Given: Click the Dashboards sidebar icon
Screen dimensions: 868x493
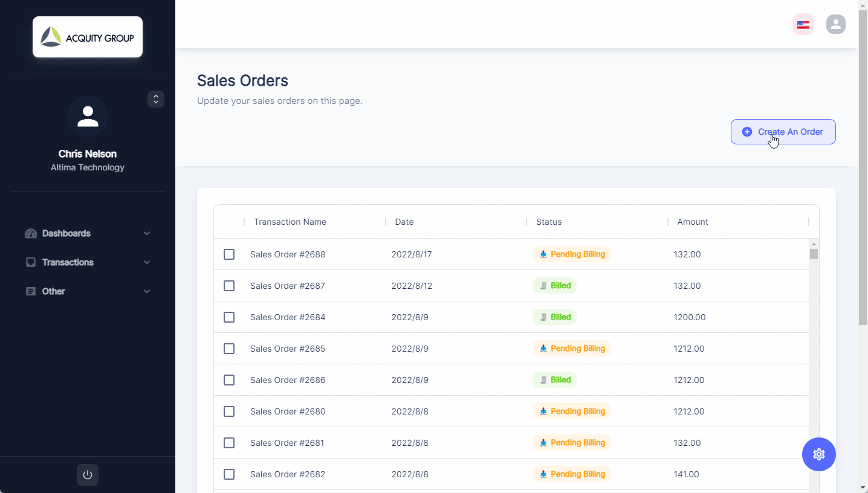Looking at the screenshot, I should pyautogui.click(x=30, y=233).
